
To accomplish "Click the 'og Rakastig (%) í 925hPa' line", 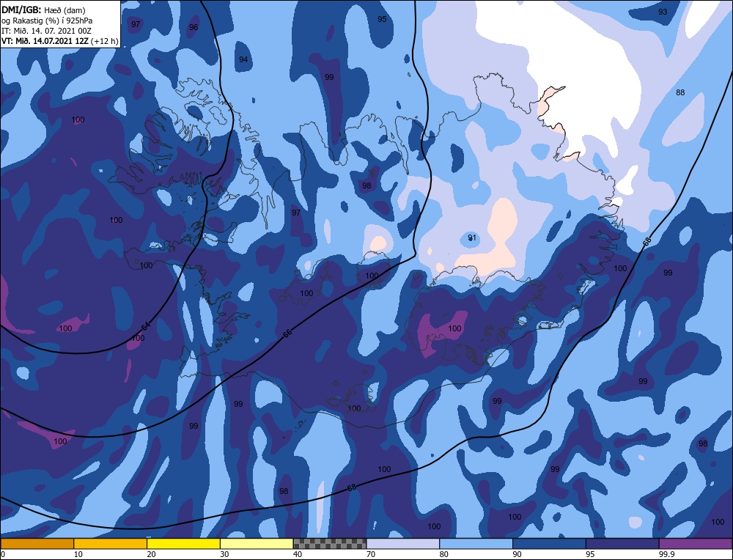I will pos(47,21).
